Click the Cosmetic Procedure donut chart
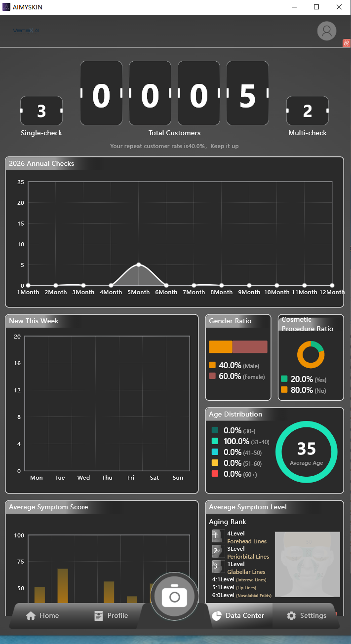This screenshot has height=644, width=351. pyautogui.click(x=311, y=355)
